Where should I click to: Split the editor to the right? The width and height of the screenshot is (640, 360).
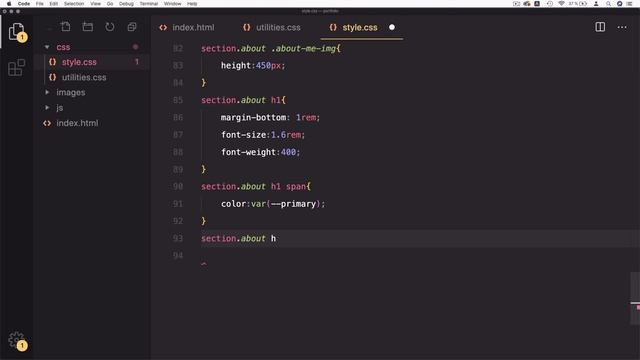tap(600, 27)
